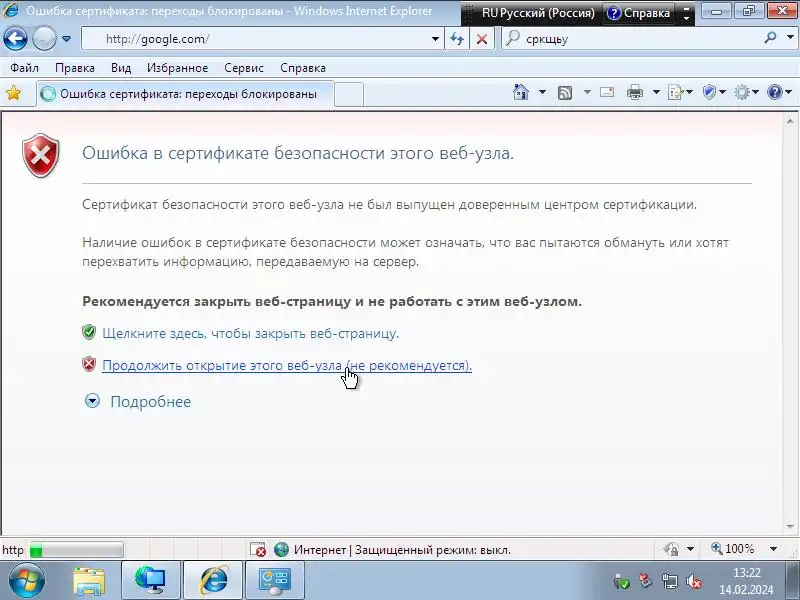Viewport: 800px width, 600px height.
Task: Open the Справка menu in menu bar
Action: click(303, 68)
